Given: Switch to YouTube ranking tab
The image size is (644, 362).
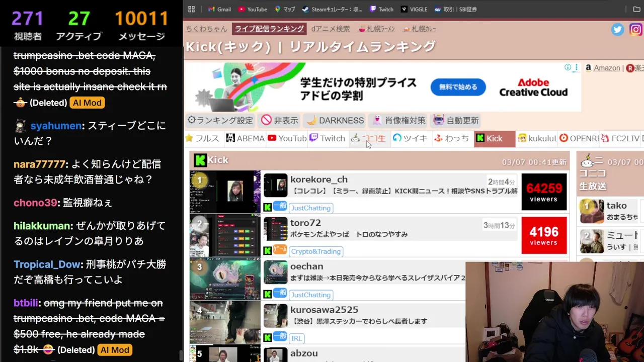Looking at the screenshot, I should (x=287, y=138).
